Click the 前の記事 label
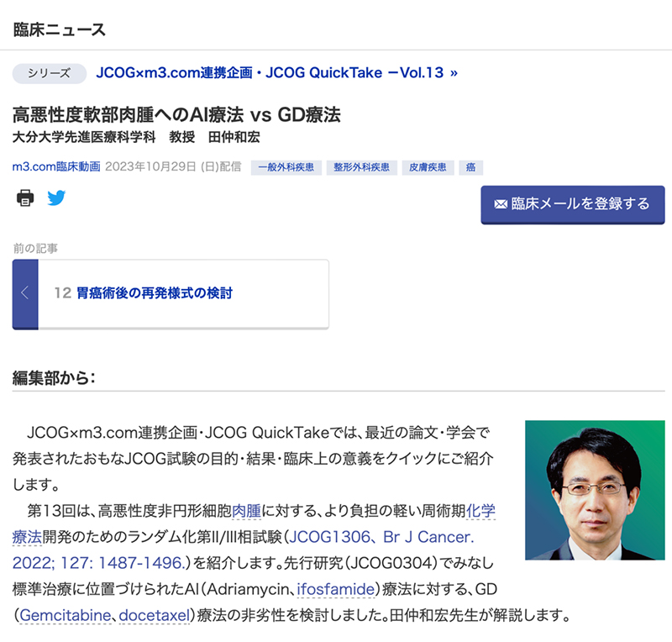The image size is (672, 642). pos(35,248)
